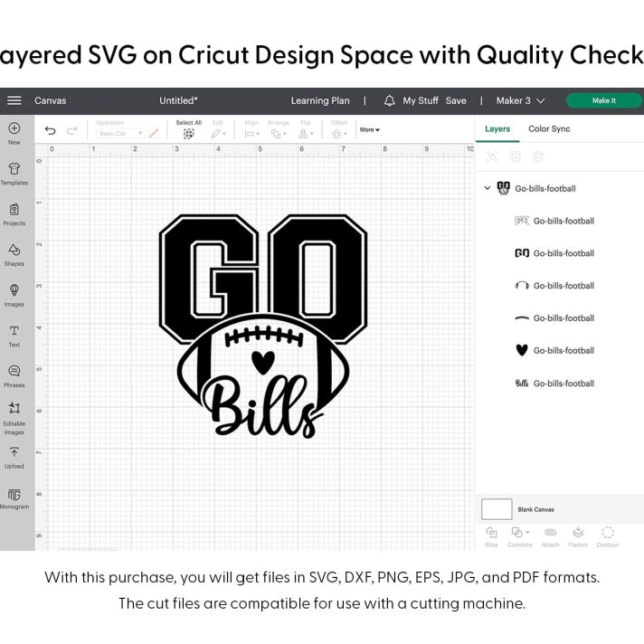Open the Monogram tool

pos(14,498)
